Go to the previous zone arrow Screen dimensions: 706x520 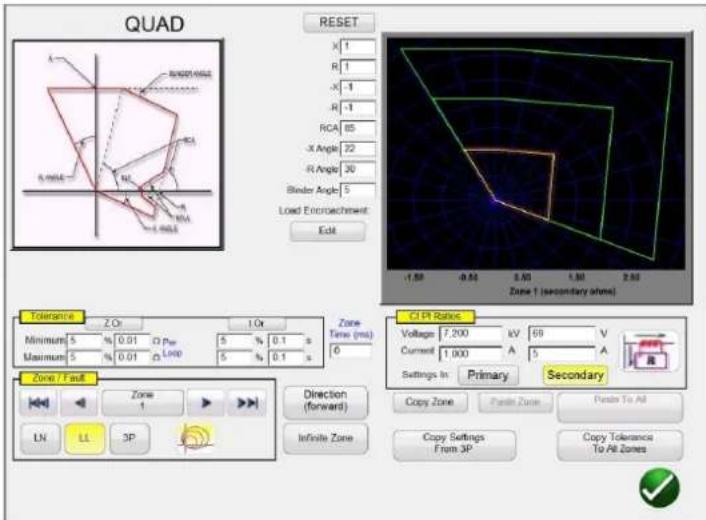pyautogui.click(x=79, y=402)
